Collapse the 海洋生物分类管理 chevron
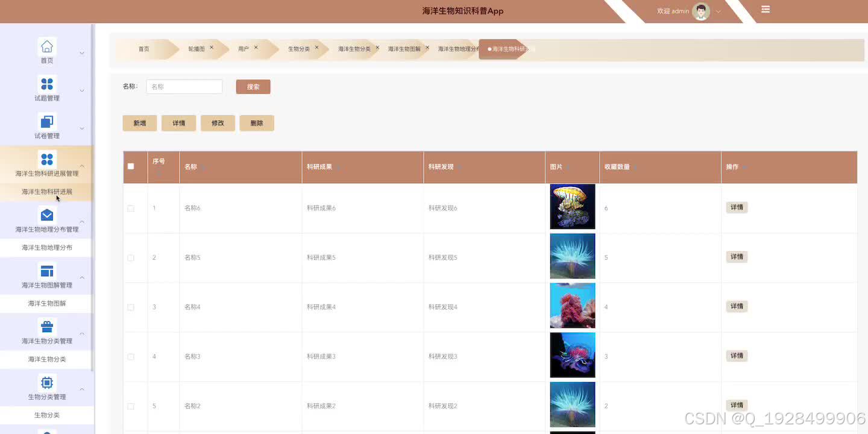 coord(82,333)
